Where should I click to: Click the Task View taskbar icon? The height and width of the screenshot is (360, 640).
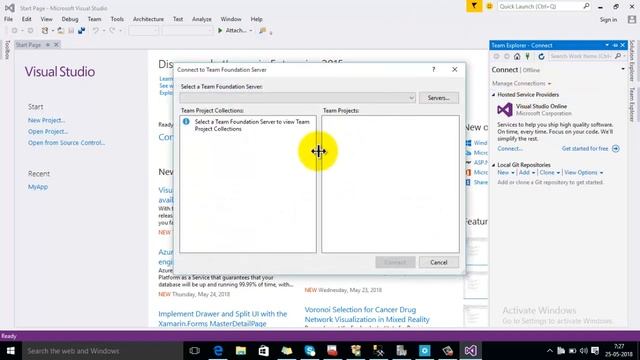point(195,351)
